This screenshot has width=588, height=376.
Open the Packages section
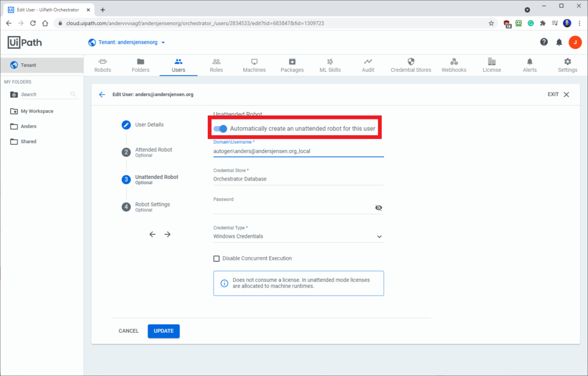click(292, 66)
